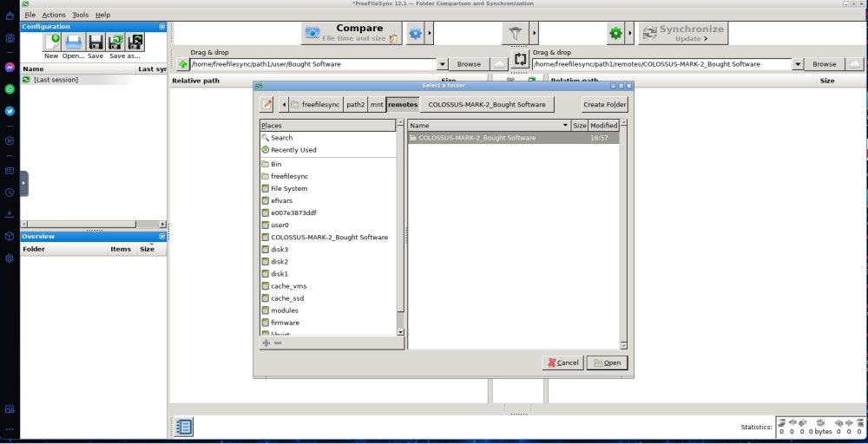The width and height of the screenshot is (868, 444).
Task: Click the left Browse button
Action: (x=469, y=64)
